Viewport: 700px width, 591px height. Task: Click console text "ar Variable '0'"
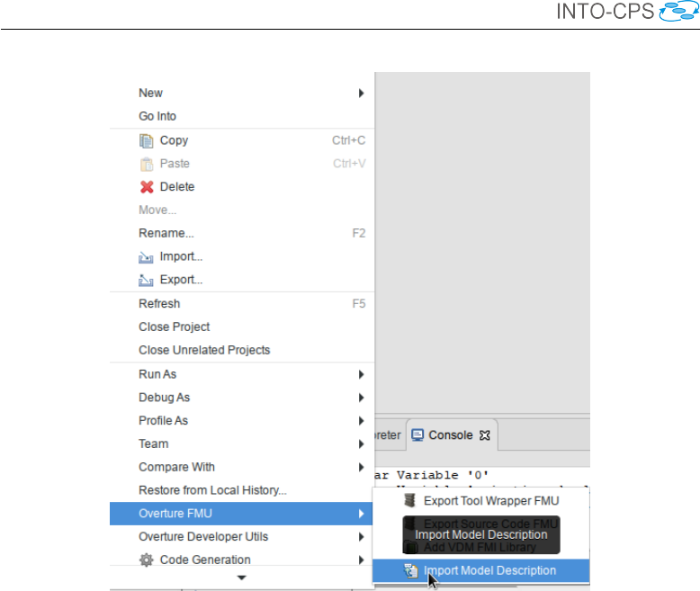(431, 475)
